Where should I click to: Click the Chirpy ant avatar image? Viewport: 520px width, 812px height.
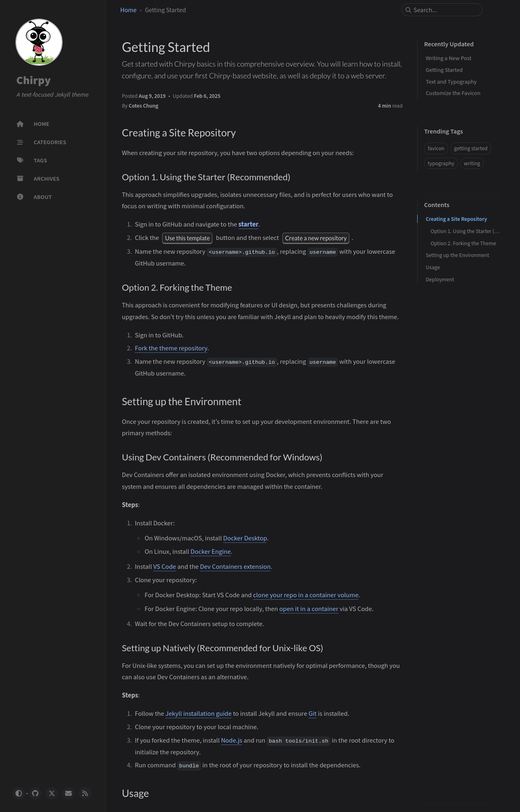39,42
